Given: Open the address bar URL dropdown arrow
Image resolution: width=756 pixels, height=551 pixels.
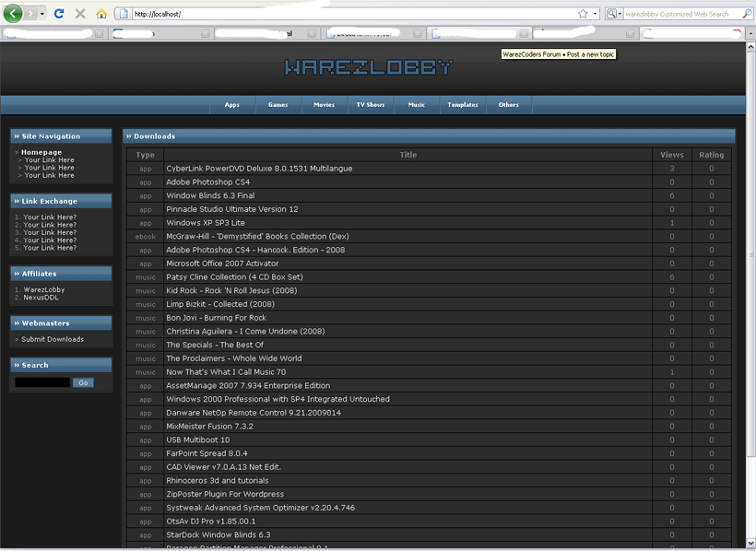Looking at the screenshot, I should (595, 14).
